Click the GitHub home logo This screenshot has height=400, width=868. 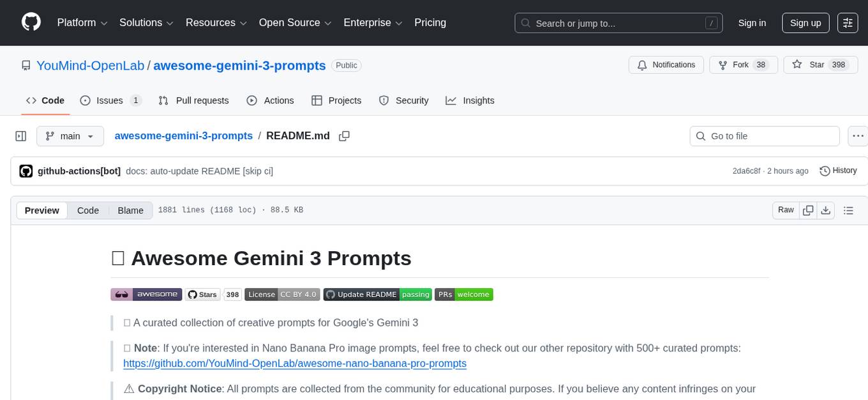[31, 22]
